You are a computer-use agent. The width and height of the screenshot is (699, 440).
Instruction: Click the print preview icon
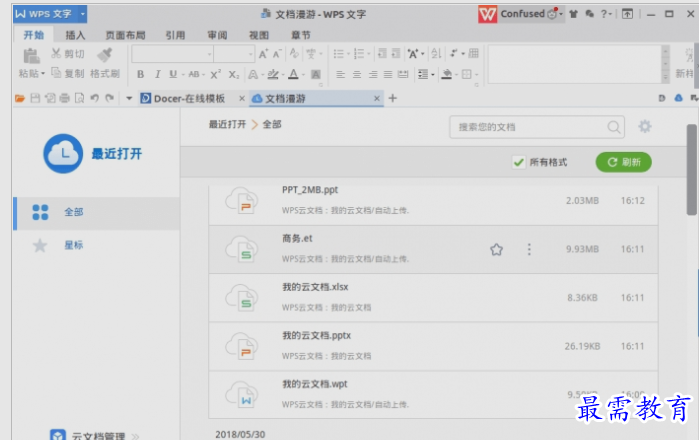[x=79, y=98]
